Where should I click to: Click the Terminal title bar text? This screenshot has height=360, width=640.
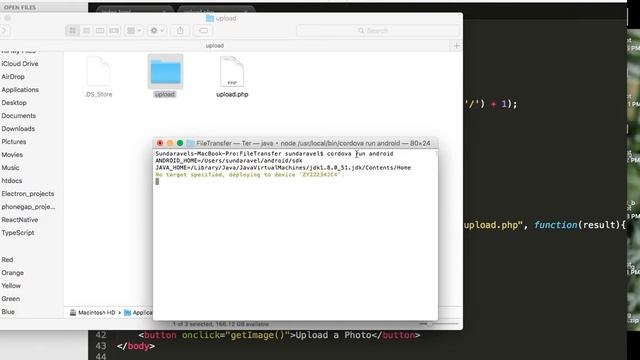[313, 143]
